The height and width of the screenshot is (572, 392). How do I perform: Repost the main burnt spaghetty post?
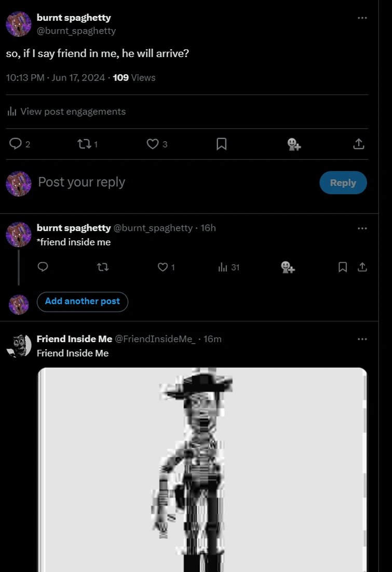[x=84, y=144]
